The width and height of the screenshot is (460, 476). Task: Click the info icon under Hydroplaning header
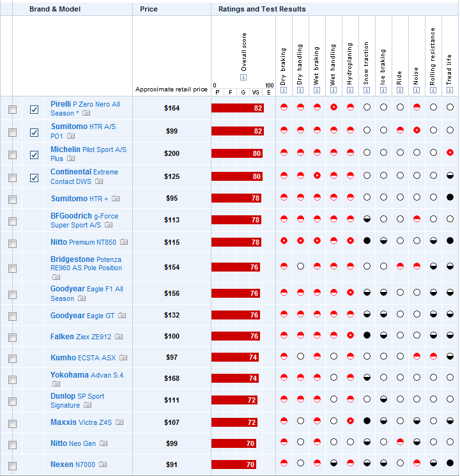click(350, 90)
